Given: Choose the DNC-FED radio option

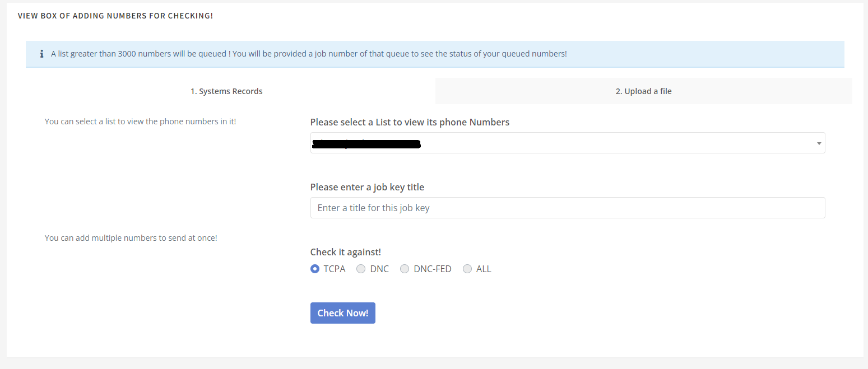Looking at the screenshot, I should click(405, 269).
